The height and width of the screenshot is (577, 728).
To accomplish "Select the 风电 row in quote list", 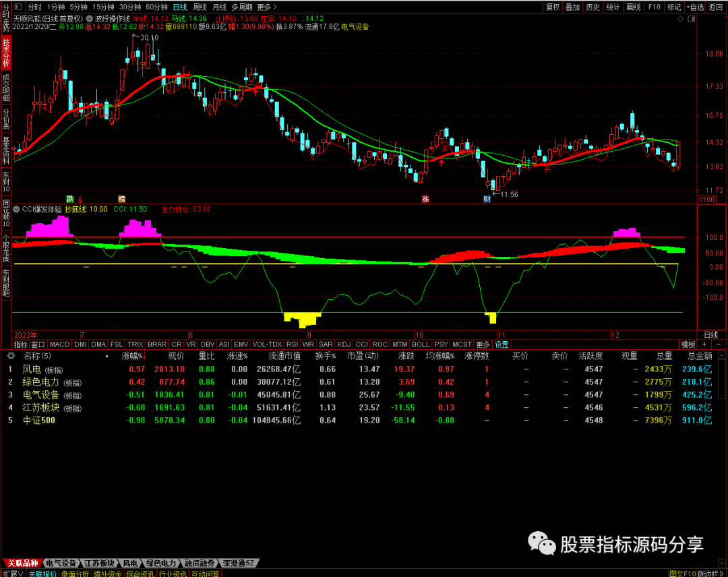I will [360, 369].
